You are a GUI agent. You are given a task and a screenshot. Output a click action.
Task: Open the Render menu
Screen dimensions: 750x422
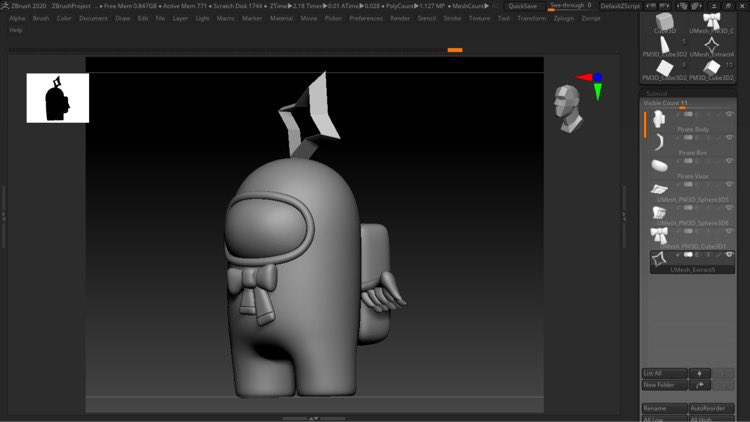(x=400, y=18)
